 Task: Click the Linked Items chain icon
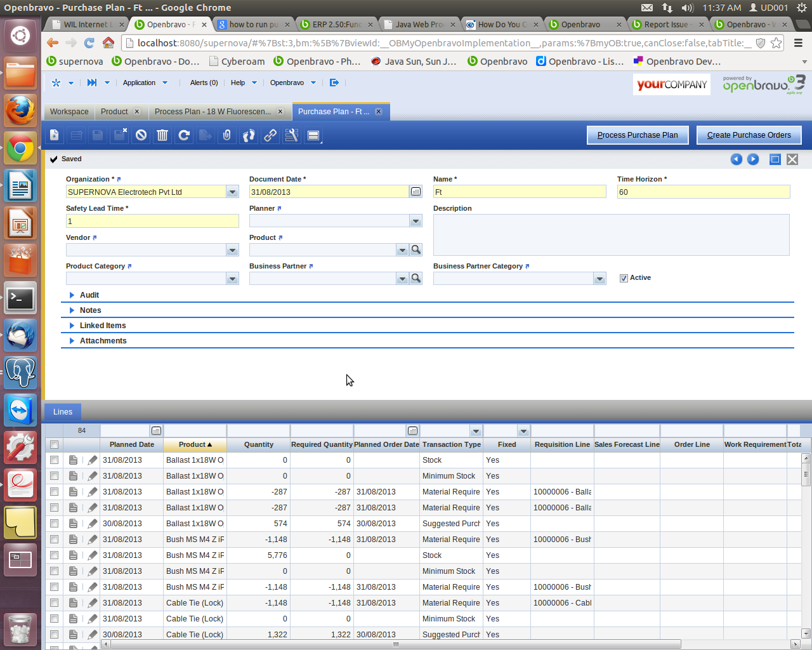[x=270, y=135]
